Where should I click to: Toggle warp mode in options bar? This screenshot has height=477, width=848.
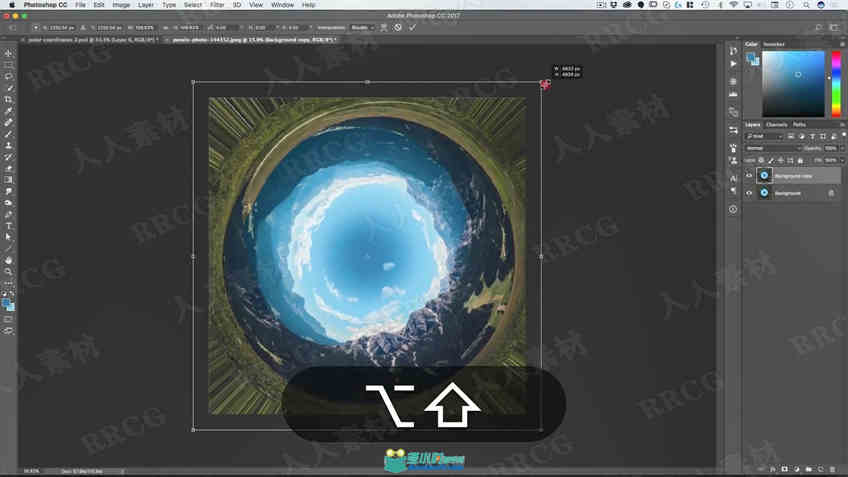pos(383,28)
